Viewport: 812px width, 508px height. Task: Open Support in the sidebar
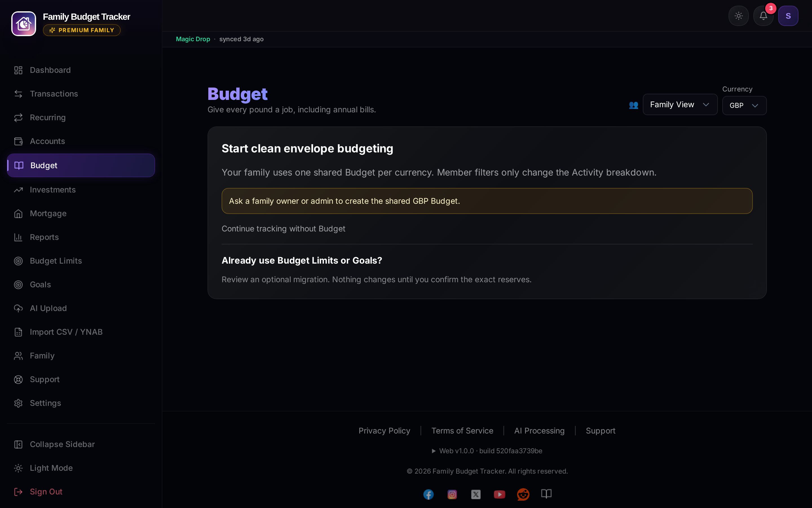click(81, 379)
